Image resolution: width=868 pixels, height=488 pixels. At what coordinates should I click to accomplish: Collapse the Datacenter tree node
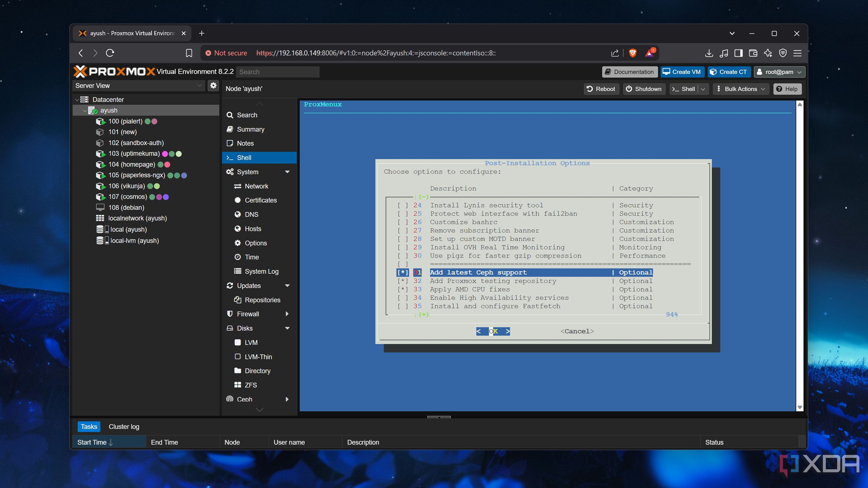pyautogui.click(x=77, y=100)
